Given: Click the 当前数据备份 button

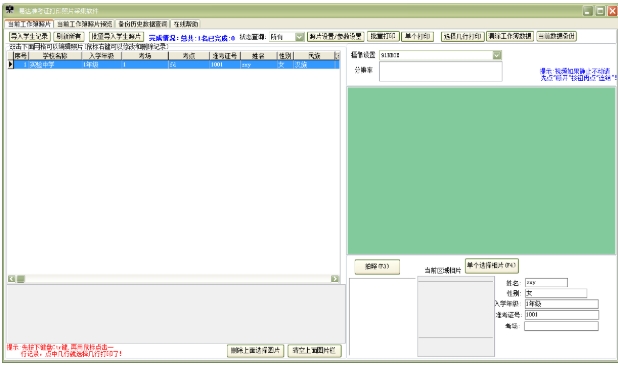Looking at the screenshot, I should (557, 36).
